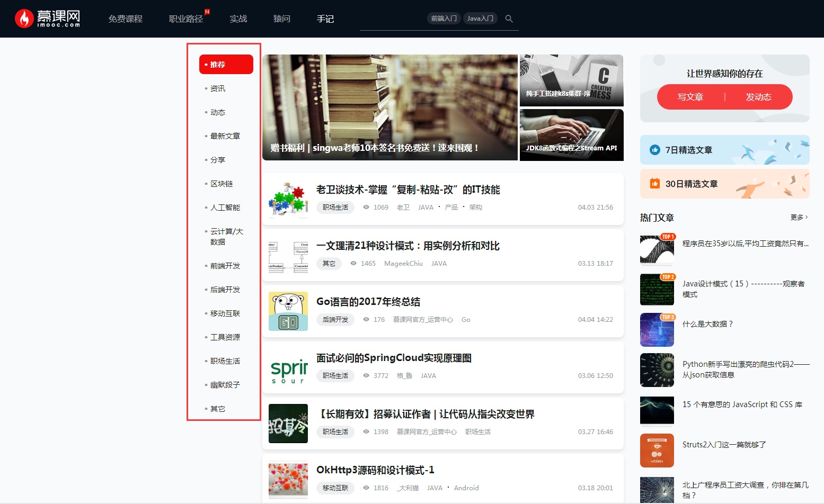The height and width of the screenshot is (504, 824).
Task: Click the 前端入门 search tag
Action: 444,17
